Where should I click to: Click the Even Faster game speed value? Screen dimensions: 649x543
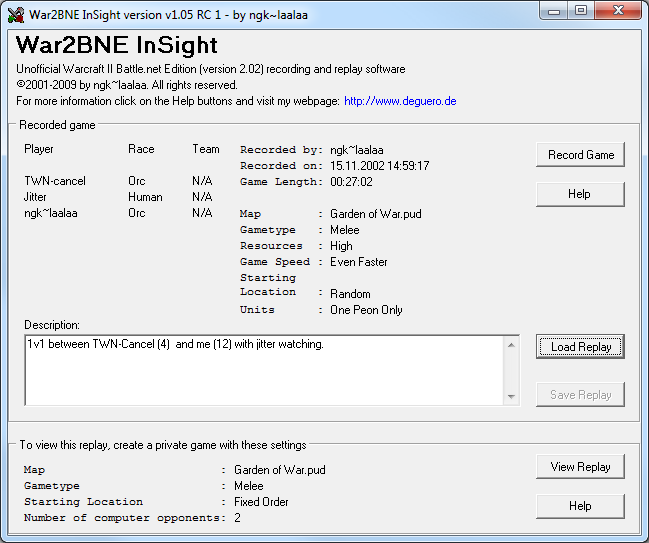(x=358, y=262)
